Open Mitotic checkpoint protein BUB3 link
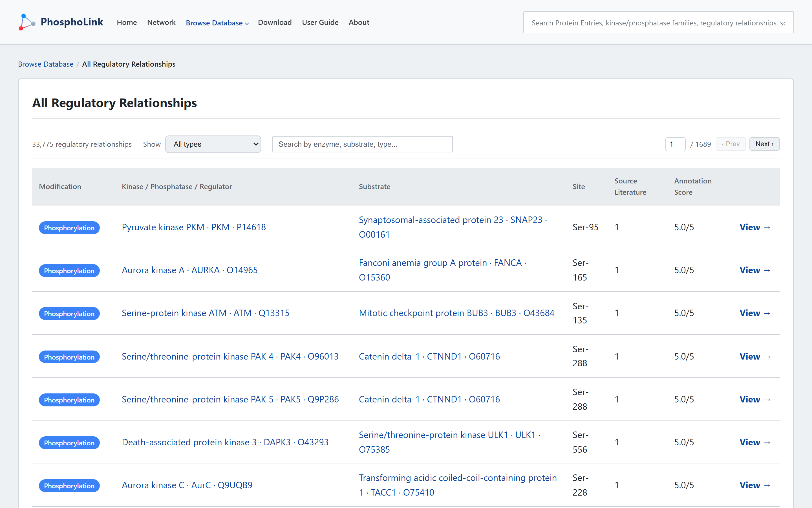The height and width of the screenshot is (508, 812). point(456,313)
